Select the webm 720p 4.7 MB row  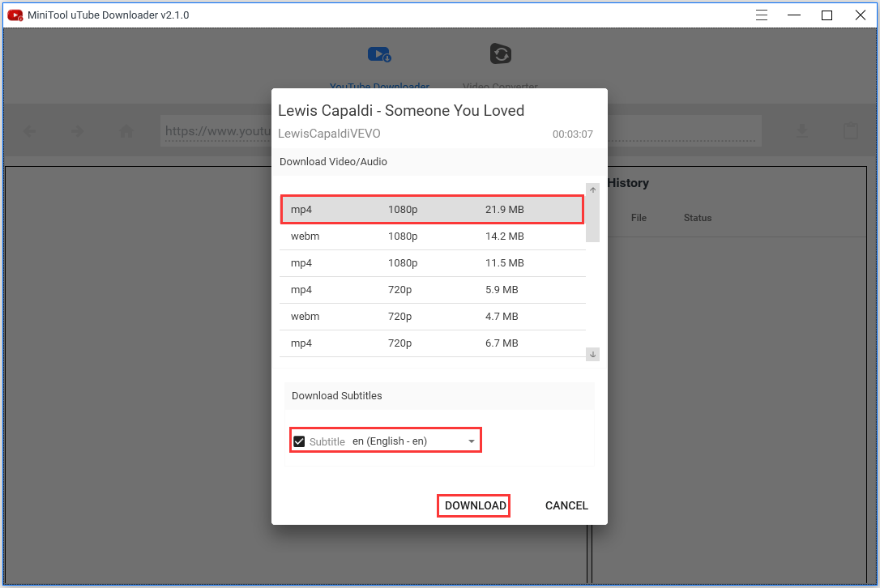(433, 317)
